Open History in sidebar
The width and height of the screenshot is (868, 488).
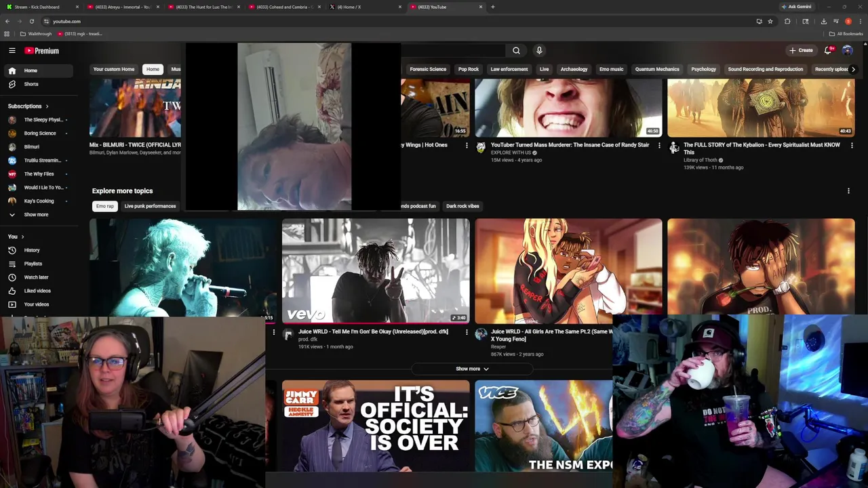click(39, 250)
